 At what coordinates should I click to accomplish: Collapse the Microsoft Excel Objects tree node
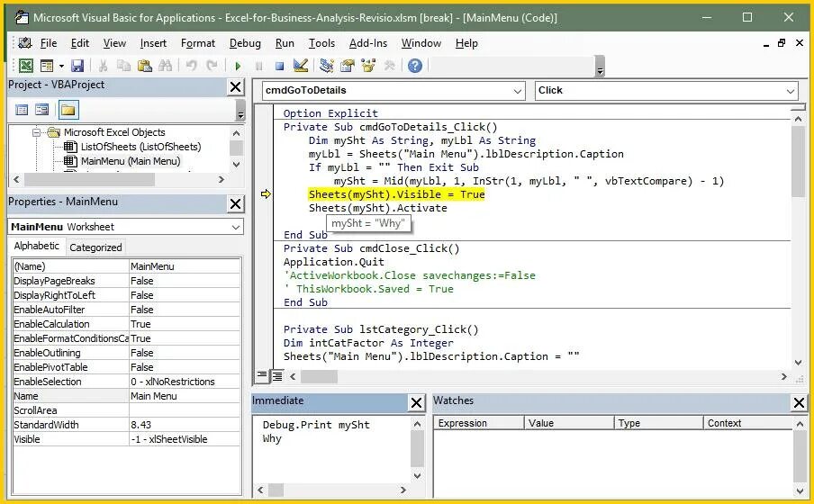pyautogui.click(x=36, y=132)
